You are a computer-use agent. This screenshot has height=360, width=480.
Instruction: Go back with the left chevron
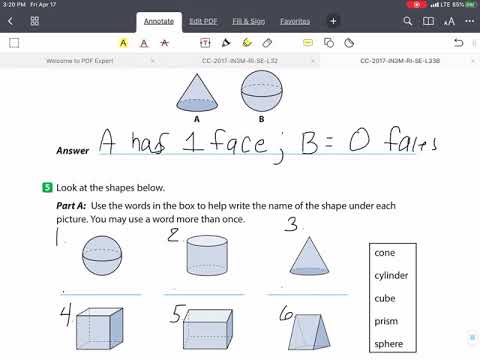click(x=10, y=21)
